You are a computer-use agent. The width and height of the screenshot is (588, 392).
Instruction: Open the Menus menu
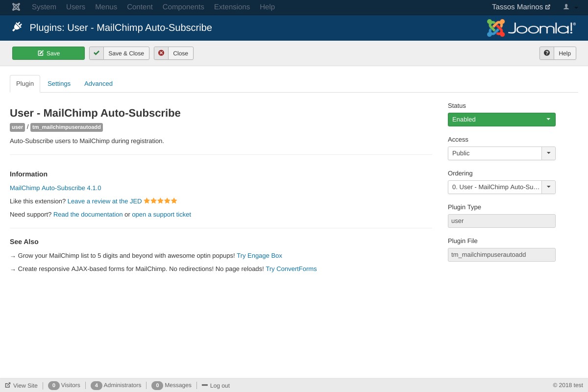[x=106, y=7]
